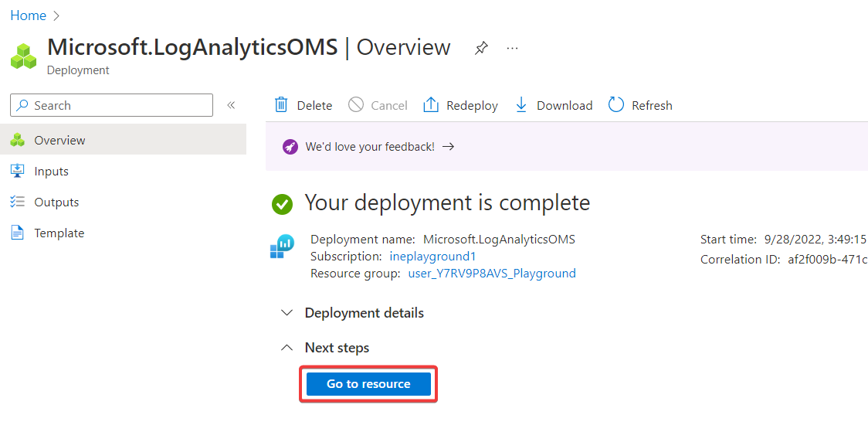The height and width of the screenshot is (432, 868).
Task: Open the Overview menu item
Action: point(59,141)
